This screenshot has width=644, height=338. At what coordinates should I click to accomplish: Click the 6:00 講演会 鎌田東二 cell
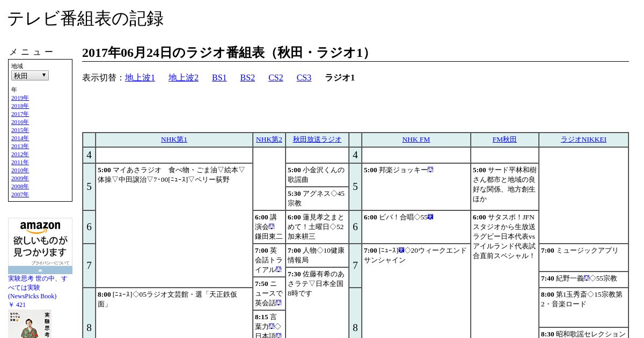pos(269,227)
